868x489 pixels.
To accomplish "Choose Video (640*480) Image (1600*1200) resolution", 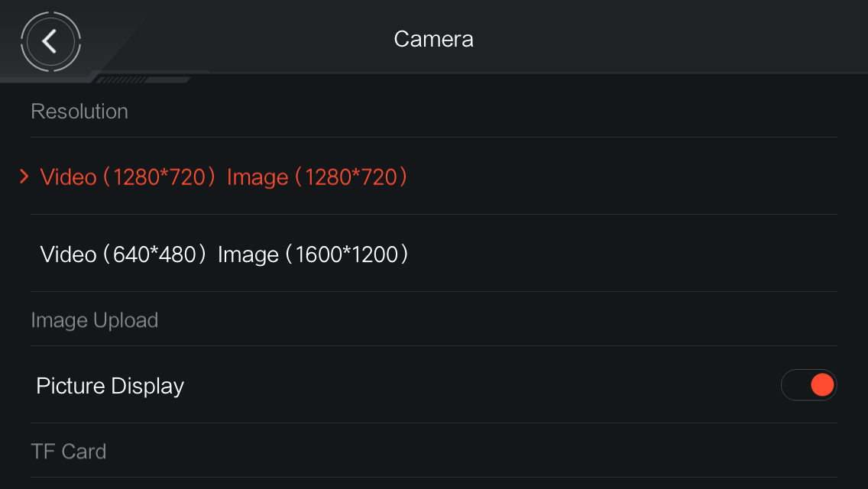I will [434, 254].
